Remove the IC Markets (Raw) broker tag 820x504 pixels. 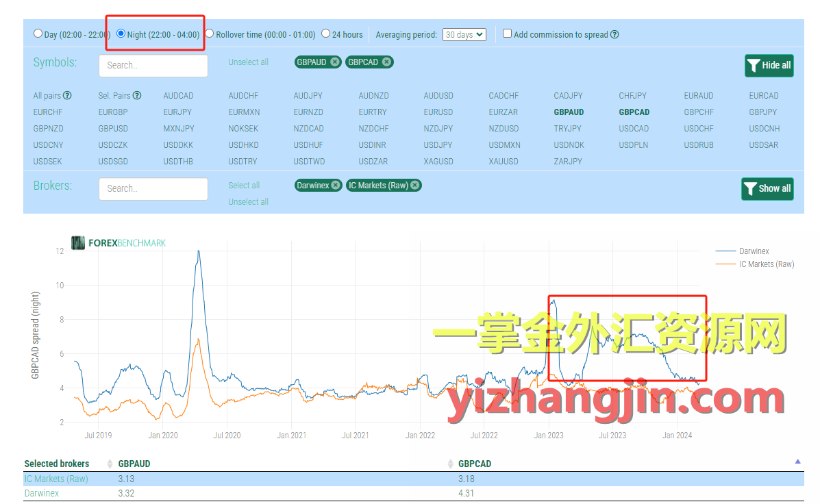pyautogui.click(x=414, y=186)
